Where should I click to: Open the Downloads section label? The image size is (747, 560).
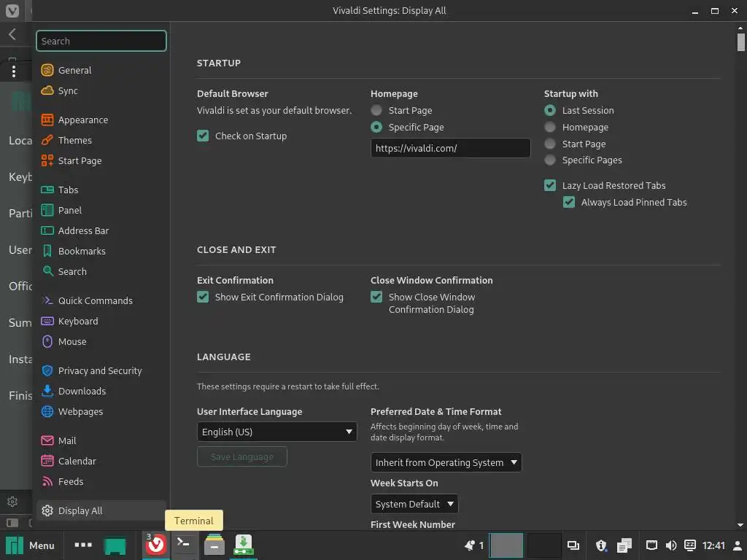82,391
